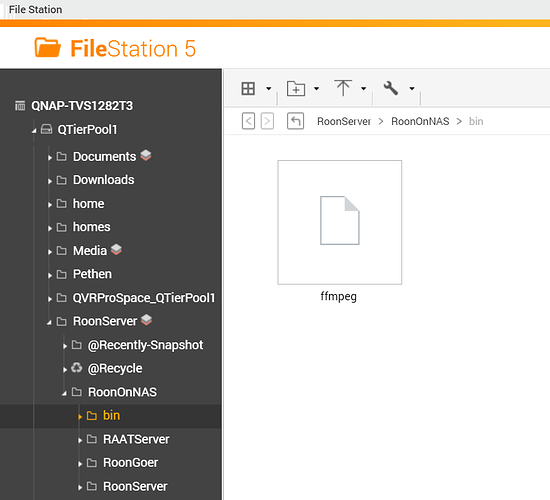Open @Recently-Snapshot folder
550x500 pixels.
146,345
